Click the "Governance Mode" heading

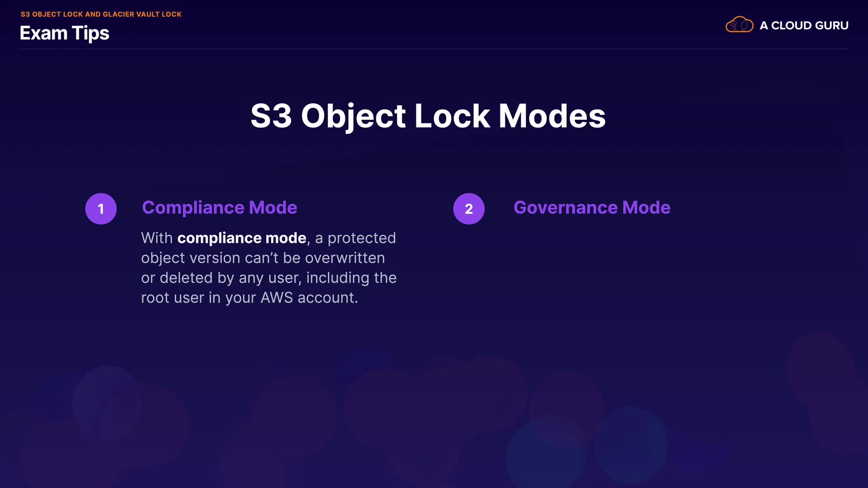tap(592, 207)
